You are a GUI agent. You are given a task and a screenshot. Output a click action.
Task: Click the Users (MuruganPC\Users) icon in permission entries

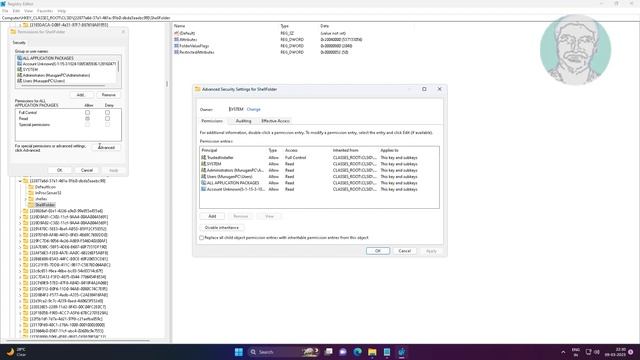(204, 177)
